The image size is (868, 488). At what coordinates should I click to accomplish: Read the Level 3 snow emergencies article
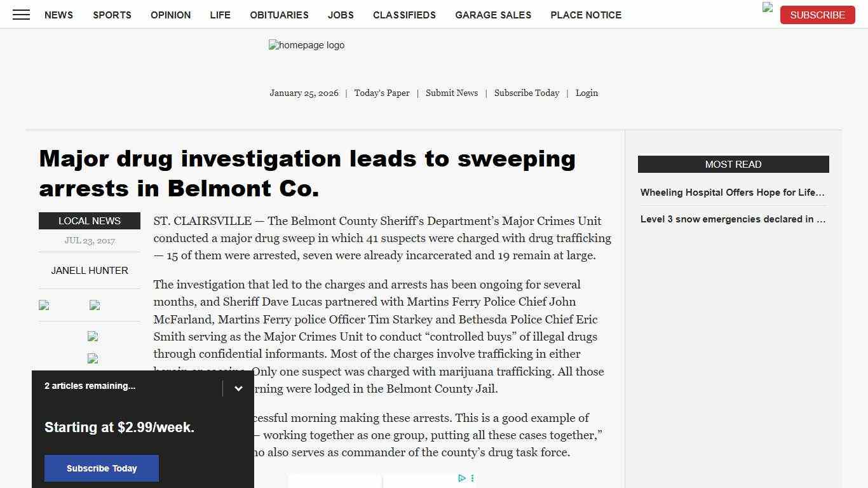[x=732, y=219]
